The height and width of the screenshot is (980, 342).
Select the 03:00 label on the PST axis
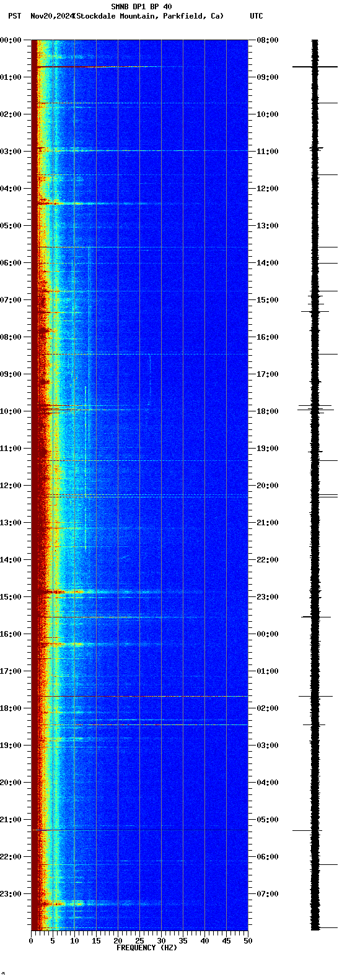tap(11, 152)
